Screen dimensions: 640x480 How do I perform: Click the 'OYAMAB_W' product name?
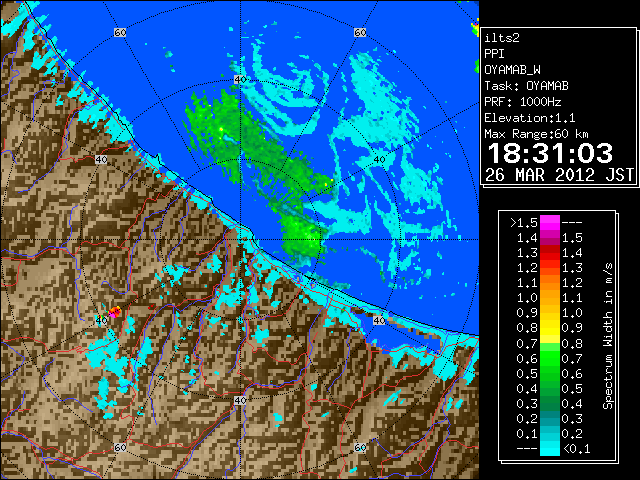[x=512, y=70]
